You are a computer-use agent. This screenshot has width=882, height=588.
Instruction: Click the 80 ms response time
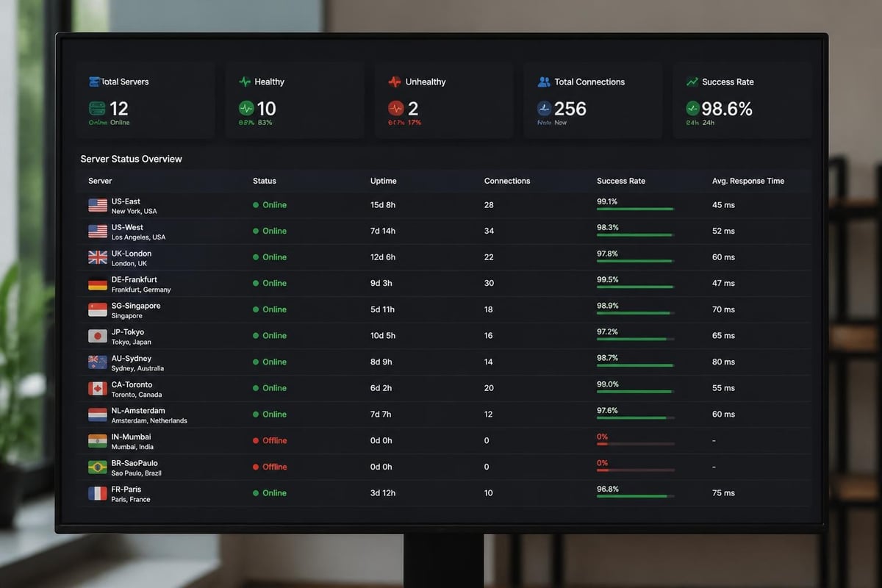coord(723,362)
